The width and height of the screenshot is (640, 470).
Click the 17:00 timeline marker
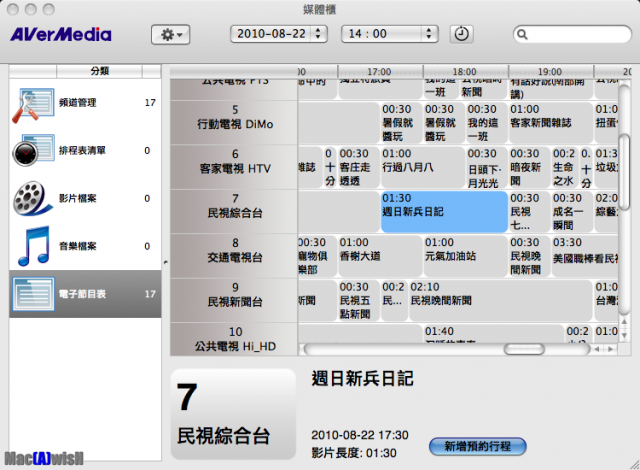379,72
